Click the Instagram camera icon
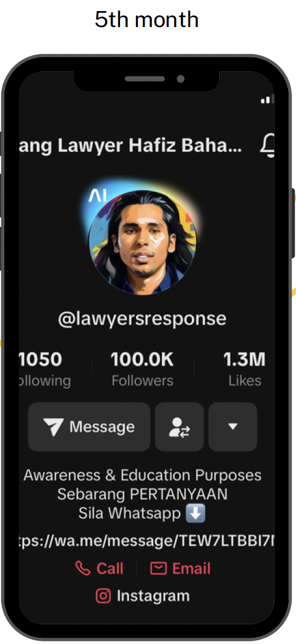Viewport: 296px width, 644px height. 103,595
